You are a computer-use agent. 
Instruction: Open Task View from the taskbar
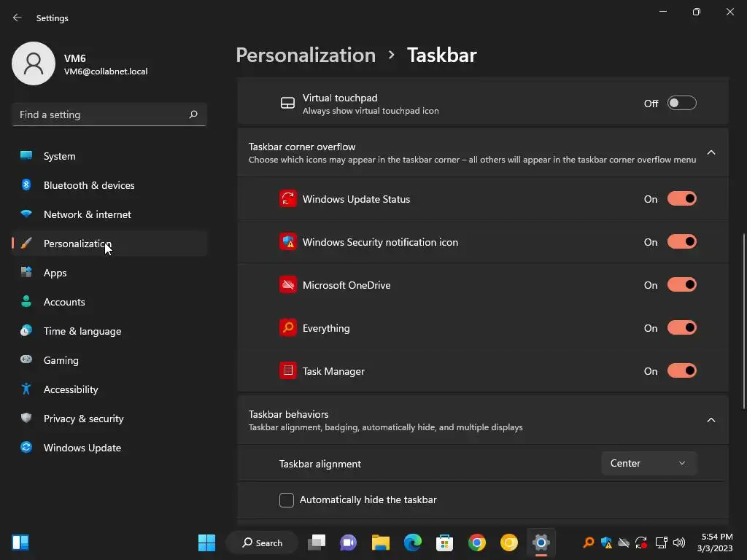(317, 542)
